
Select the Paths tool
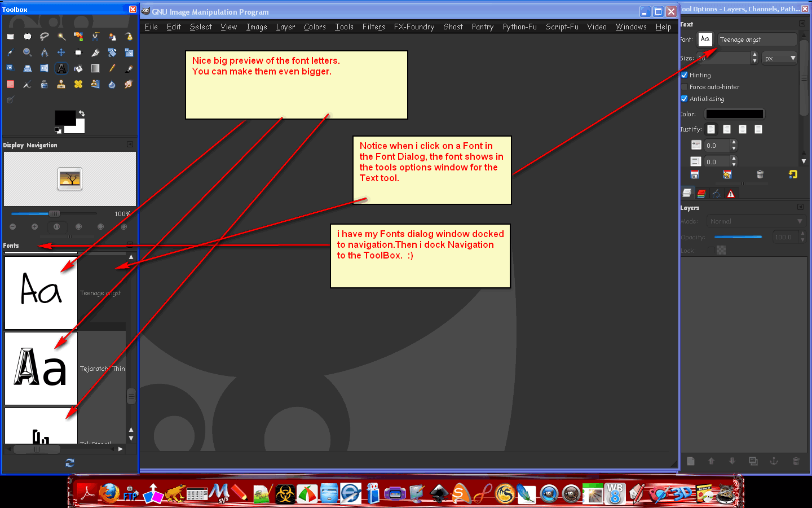pyautogui.click(x=129, y=37)
